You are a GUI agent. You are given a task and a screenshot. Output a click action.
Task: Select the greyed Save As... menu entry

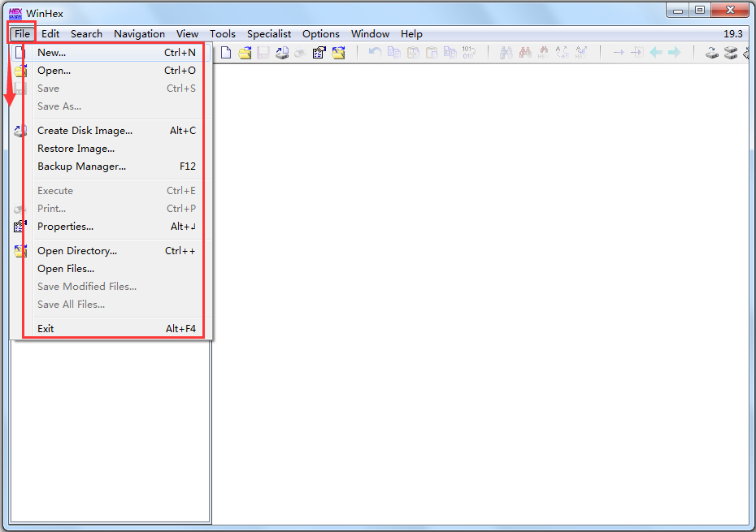pos(111,106)
